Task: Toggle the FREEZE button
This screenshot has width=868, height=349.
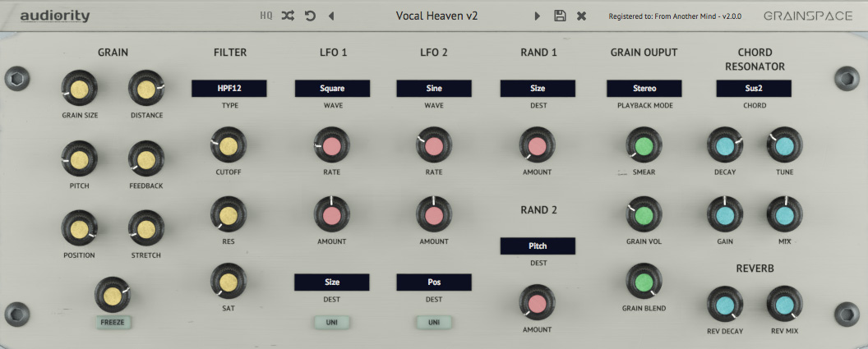Action: 113,322
